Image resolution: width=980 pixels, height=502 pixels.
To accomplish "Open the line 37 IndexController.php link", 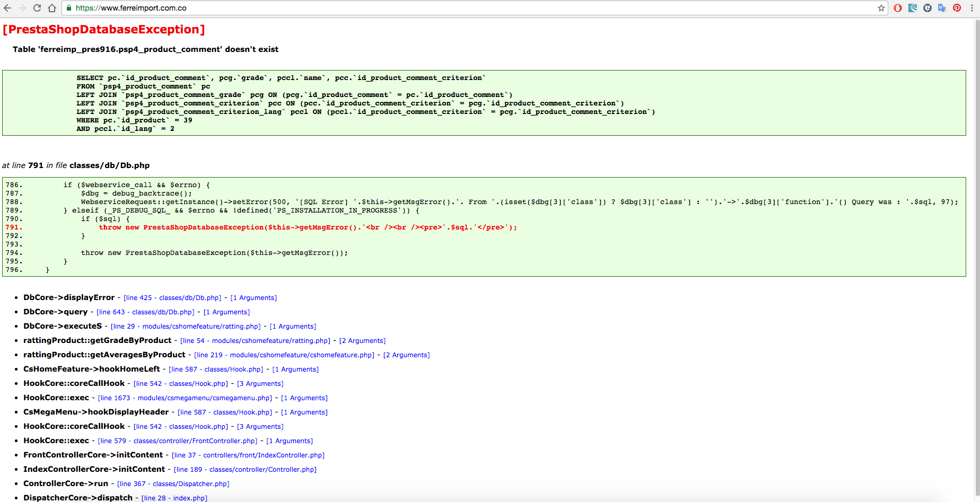I will (x=248, y=455).
